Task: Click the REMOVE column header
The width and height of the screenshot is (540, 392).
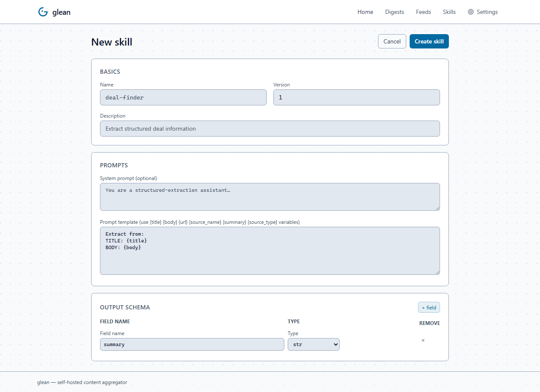Action: click(x=429, y=323)
